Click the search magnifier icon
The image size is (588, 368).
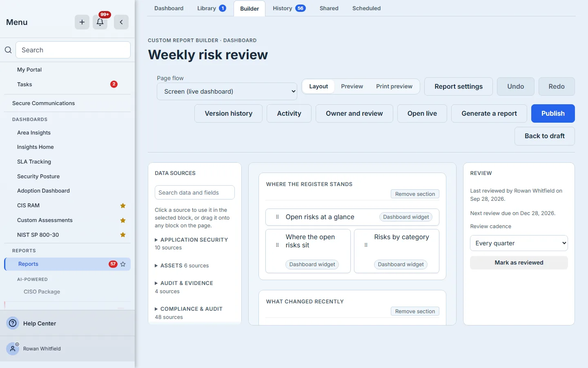tap(8, 50)
